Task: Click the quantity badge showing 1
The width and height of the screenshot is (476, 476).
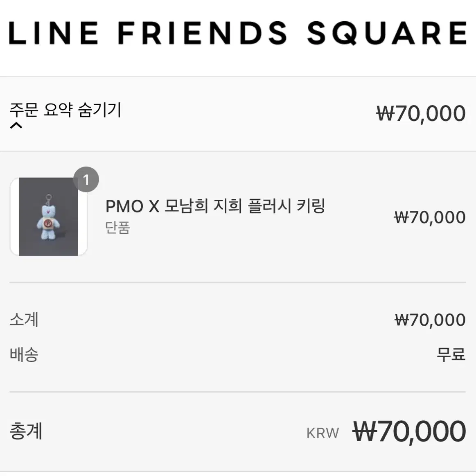Action: click(x=86, y=179)
